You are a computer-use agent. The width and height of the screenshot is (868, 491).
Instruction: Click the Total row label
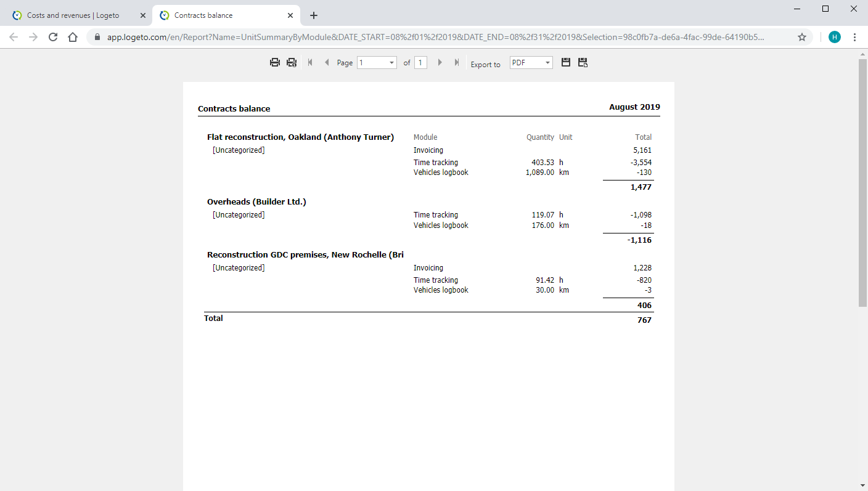[213, 318]
